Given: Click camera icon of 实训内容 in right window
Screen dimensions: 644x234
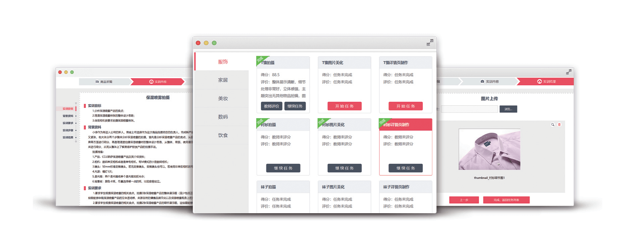Looking at the screenshot, I should [482, 81].
